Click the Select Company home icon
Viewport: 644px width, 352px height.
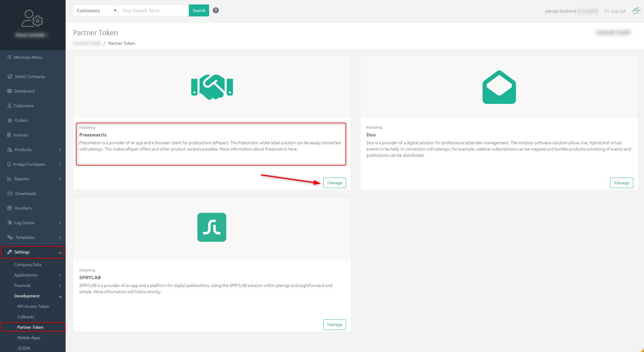[x=10, y=76]
